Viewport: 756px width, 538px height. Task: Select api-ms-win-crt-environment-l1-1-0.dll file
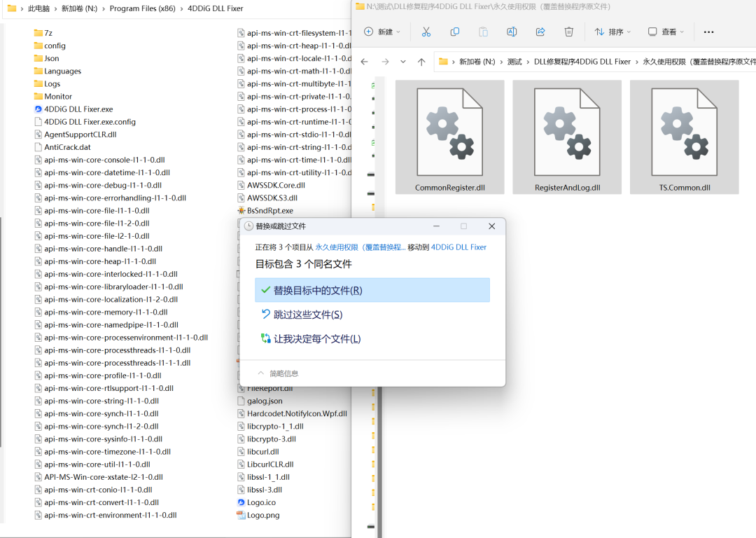[x=106, y=515]
